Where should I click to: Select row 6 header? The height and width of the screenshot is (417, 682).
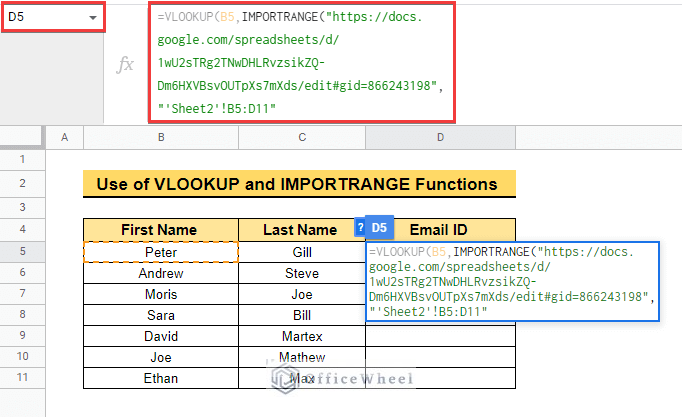pyautogui.click(x=22, y=273)
